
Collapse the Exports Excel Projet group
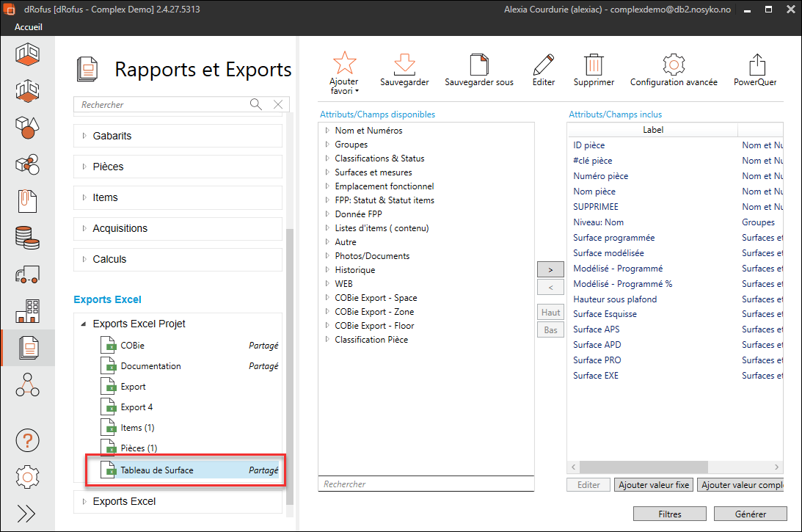(x=84, y=324)
